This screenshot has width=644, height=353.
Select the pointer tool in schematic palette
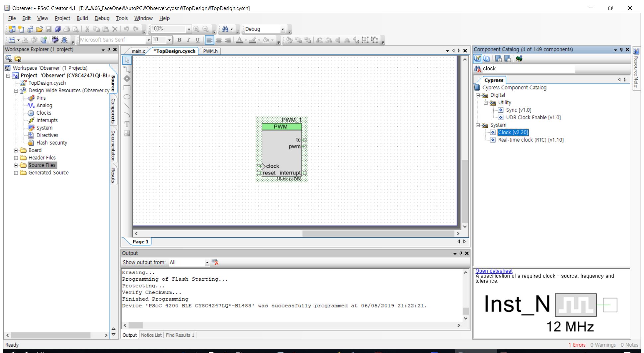point(127,60)
